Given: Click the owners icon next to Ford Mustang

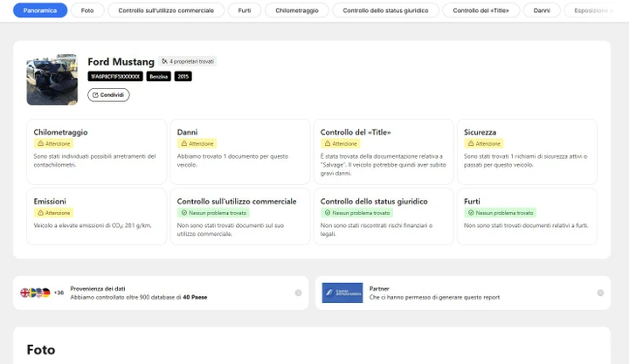Looking at the screenshot, I should 164,62.
